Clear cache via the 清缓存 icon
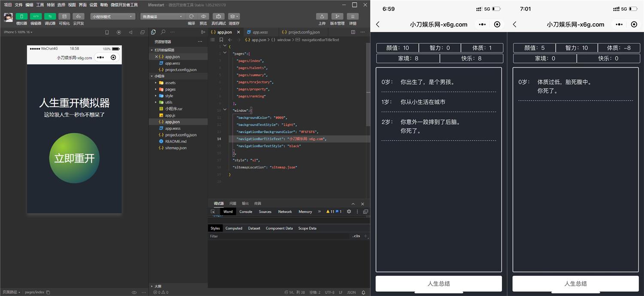The width and height of the screenshot is (644, 296). (232, 16)
